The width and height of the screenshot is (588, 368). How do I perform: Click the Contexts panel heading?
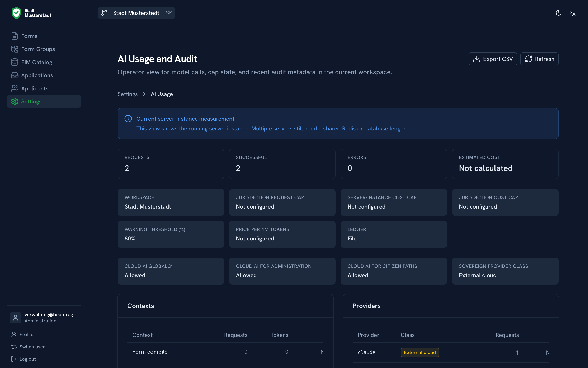pos(141,306)
